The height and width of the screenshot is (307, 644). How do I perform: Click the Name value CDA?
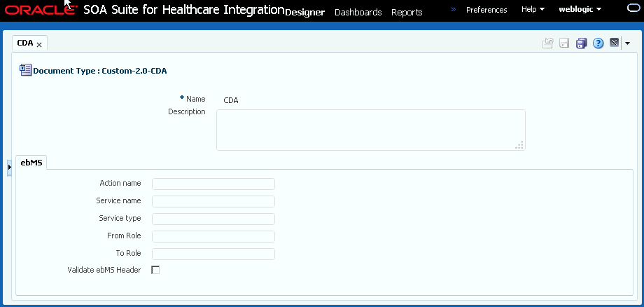click(x=231, y=100)
